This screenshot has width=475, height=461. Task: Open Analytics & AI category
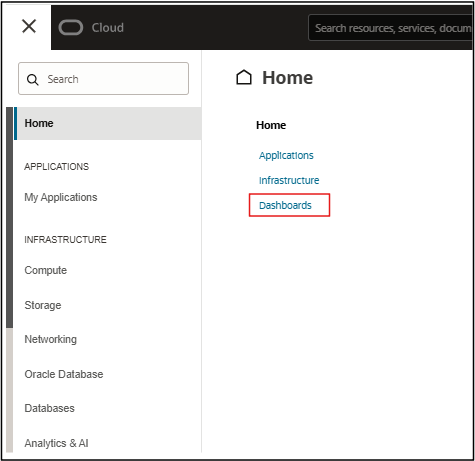click(56, 443)
